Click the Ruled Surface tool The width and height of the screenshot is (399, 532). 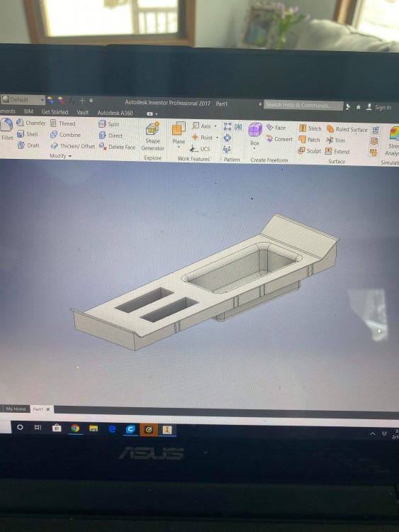click(x=347, y=129)
